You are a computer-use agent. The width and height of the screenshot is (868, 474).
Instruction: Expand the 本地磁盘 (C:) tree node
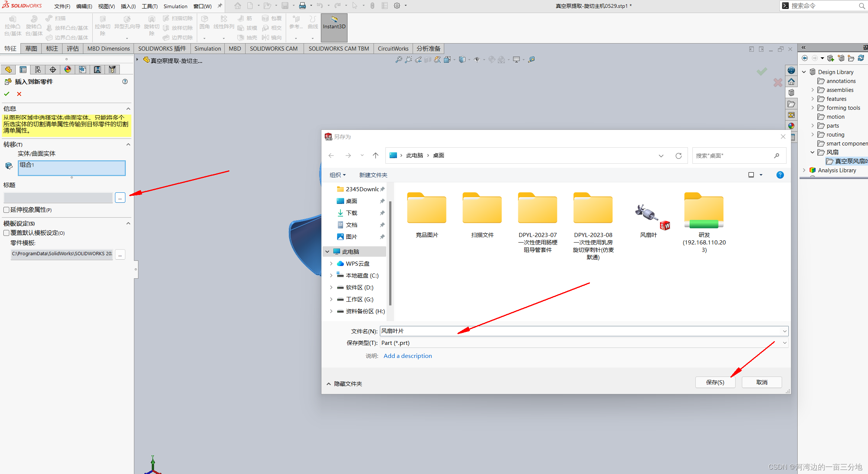(331, 275)
